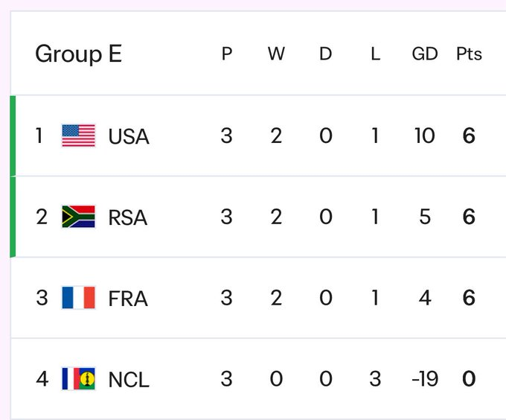Click rank number 1 beside USA

coord(39,136)
